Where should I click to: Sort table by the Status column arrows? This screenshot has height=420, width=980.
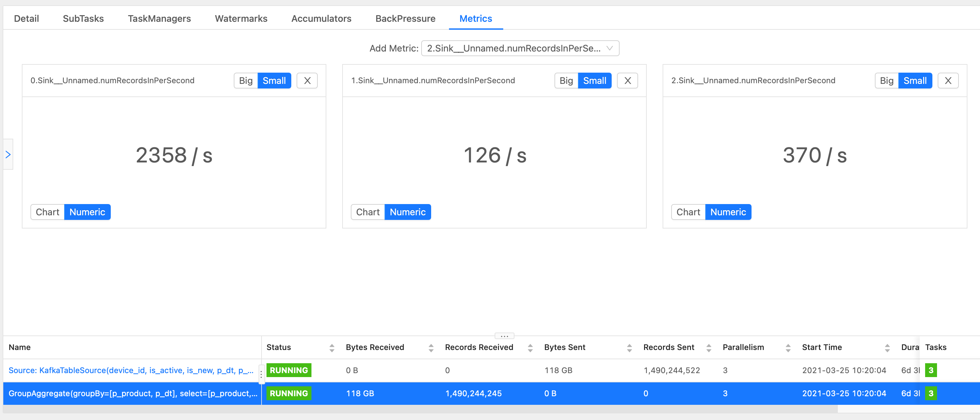[332, 347]
